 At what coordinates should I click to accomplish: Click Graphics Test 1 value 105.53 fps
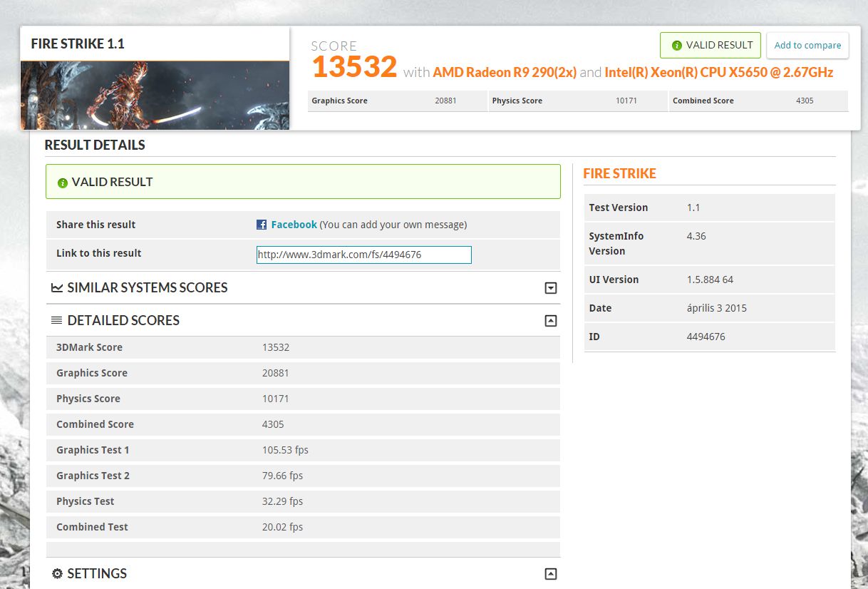[285, 450]
